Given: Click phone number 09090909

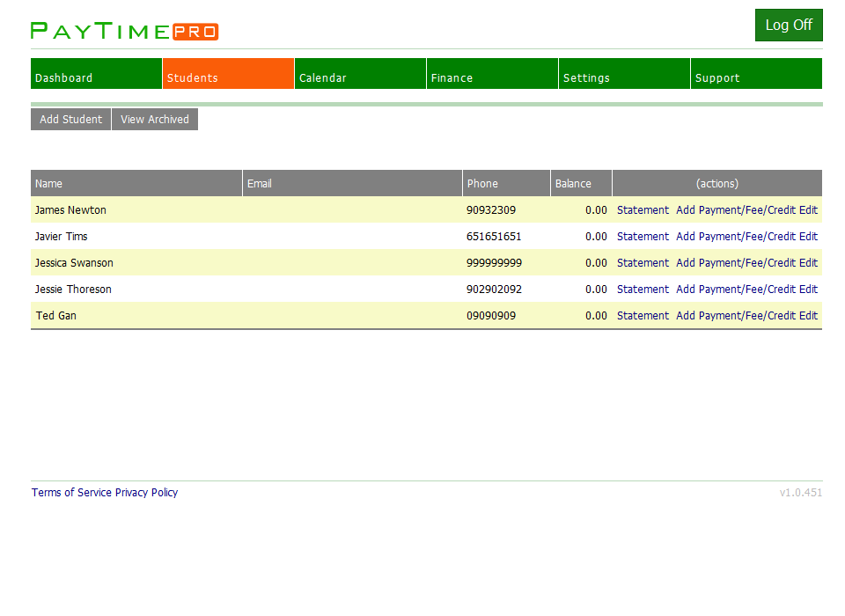Looking at the screenshot, I should coord(491,316).
